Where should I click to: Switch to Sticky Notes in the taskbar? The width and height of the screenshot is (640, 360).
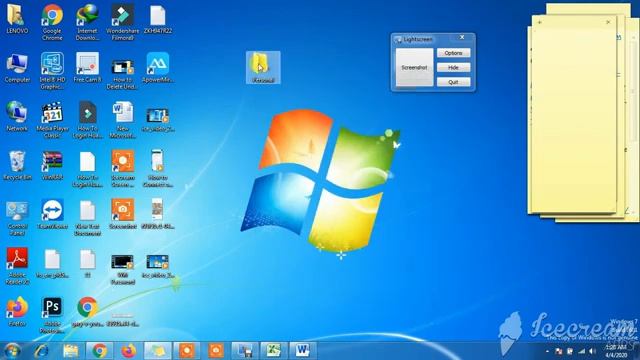(x=158, y=351)
